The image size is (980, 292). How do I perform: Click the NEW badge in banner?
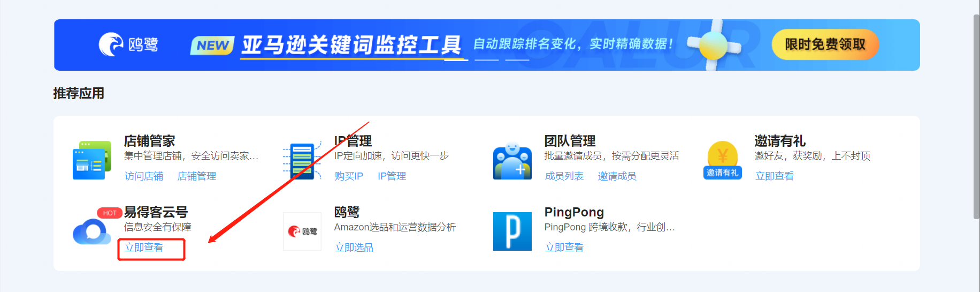(x=212, y=46)
